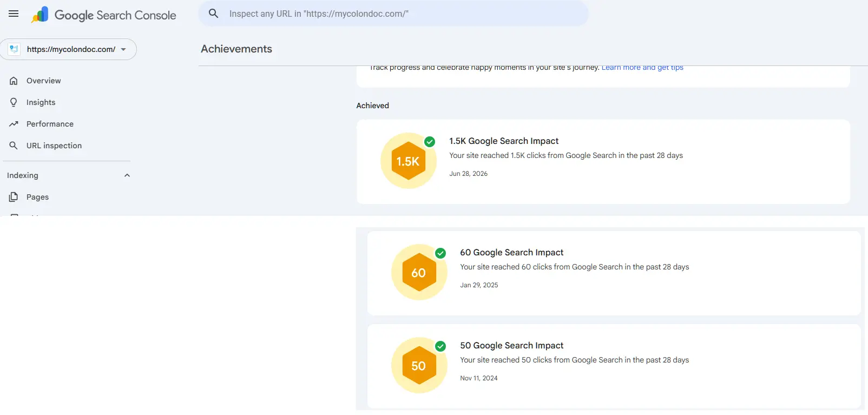The height and width of the screenshot is (415, 868).
Task: Click the Insights lightbulb icon
Action: tap(14, 102)
